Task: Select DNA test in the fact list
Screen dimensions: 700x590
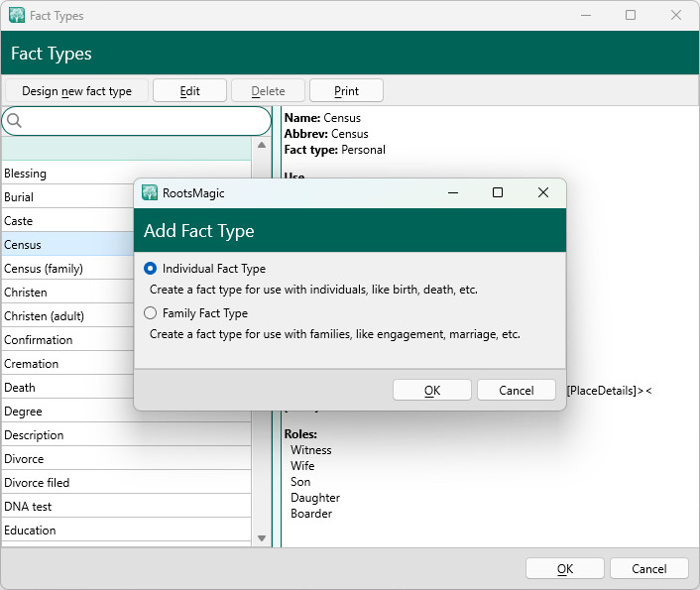Action: coord(126,506)
